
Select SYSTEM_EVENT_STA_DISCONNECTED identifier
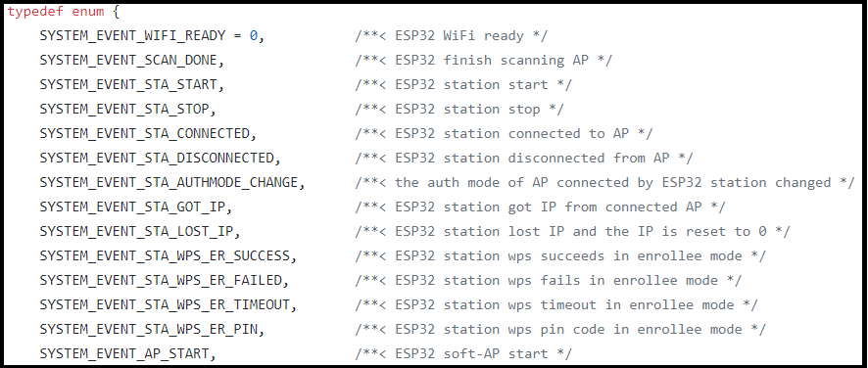tap(157, 159)
